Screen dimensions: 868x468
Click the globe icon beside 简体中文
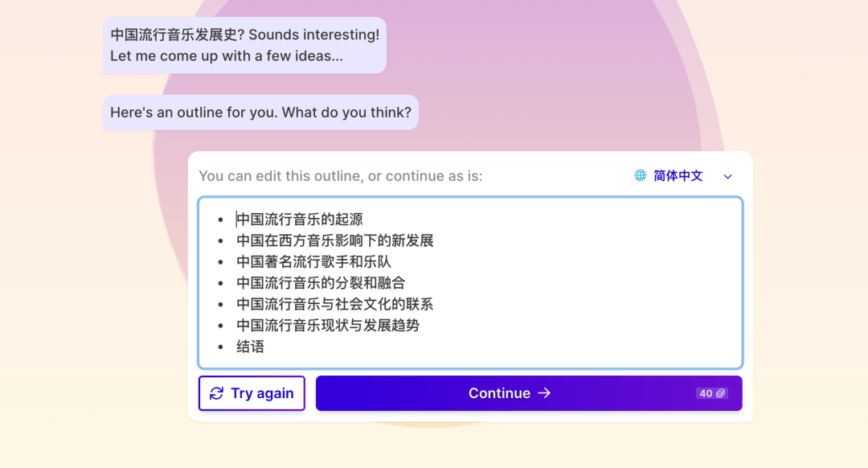(641, 176)
